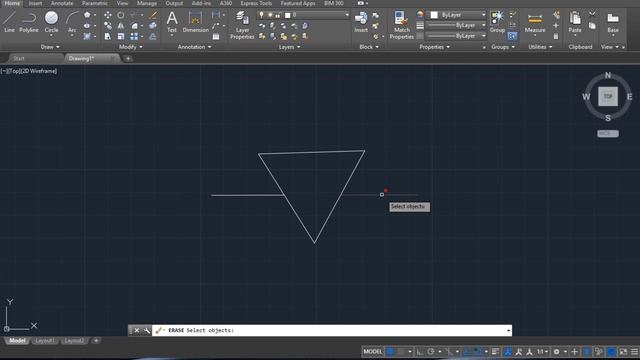Toggle layer on/off lightbulb icon
Screen dimensions: 640x360
tap(261, 15)
